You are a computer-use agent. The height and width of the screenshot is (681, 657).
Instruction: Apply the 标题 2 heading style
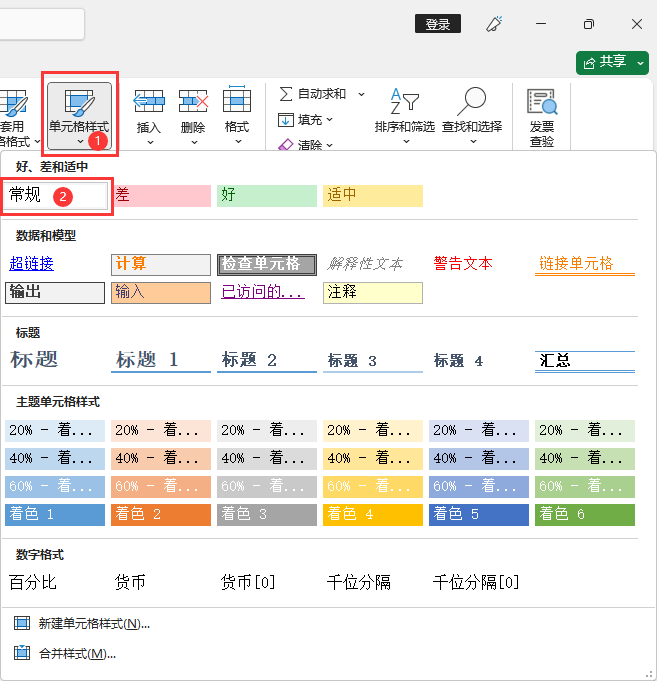pyautogui.click(x=267, y=361)
